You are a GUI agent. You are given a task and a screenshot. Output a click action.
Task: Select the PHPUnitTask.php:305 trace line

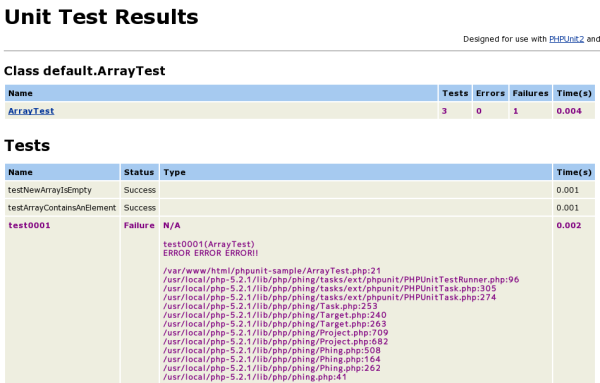pyautogui.click(x=329, y=288)
